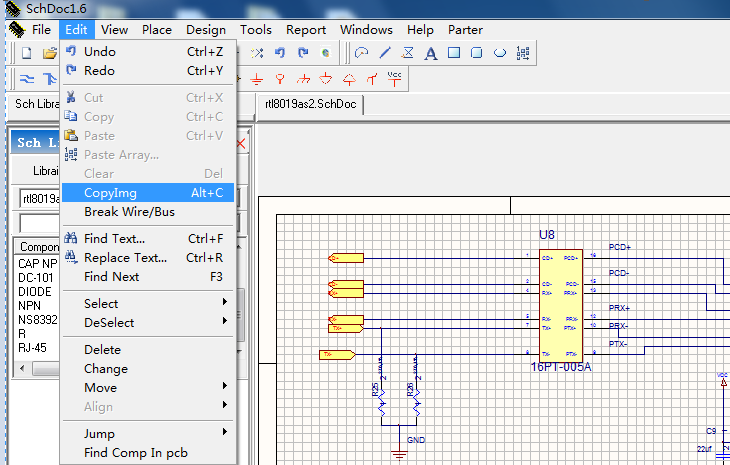Screen dimensions: 730x465
Task: Choose Find Text... menu entry
Action: [x=114, y=238]
